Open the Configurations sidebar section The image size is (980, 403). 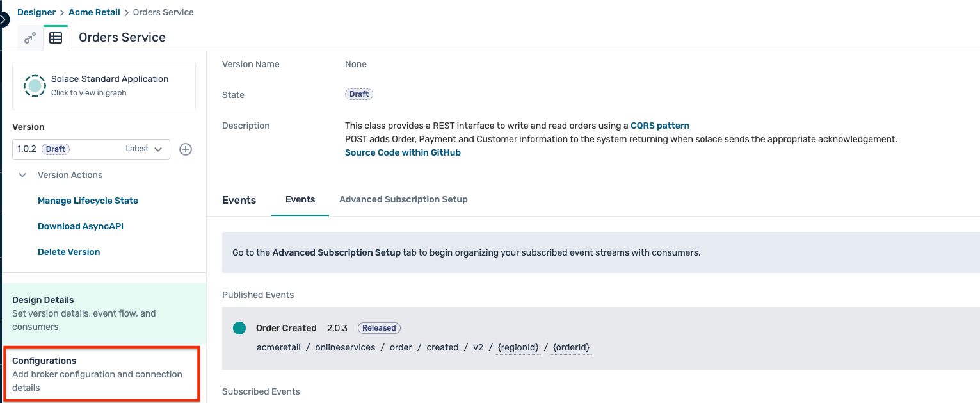point(101,374)
